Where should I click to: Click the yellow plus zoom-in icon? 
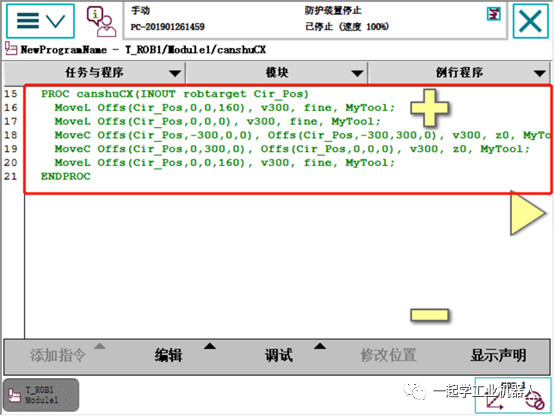coord(430,108)
